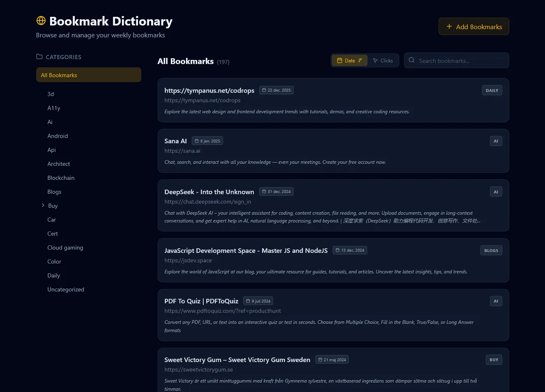This screenshot has height=392, width=545.
Task: Select the Blockchain category
Action: pos(61,178)
